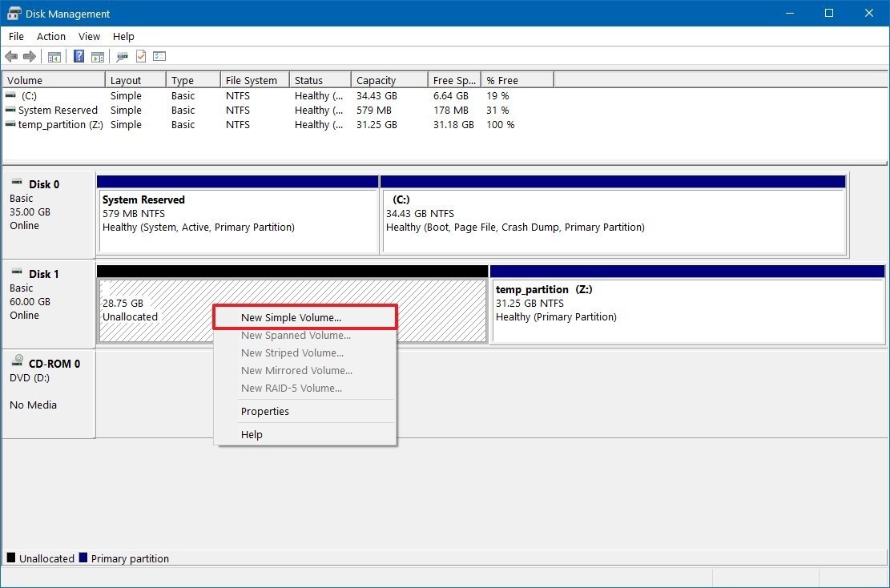Open Help via blue question mark icon
This screenshot has width=890, height=588.
pos(79,57)
